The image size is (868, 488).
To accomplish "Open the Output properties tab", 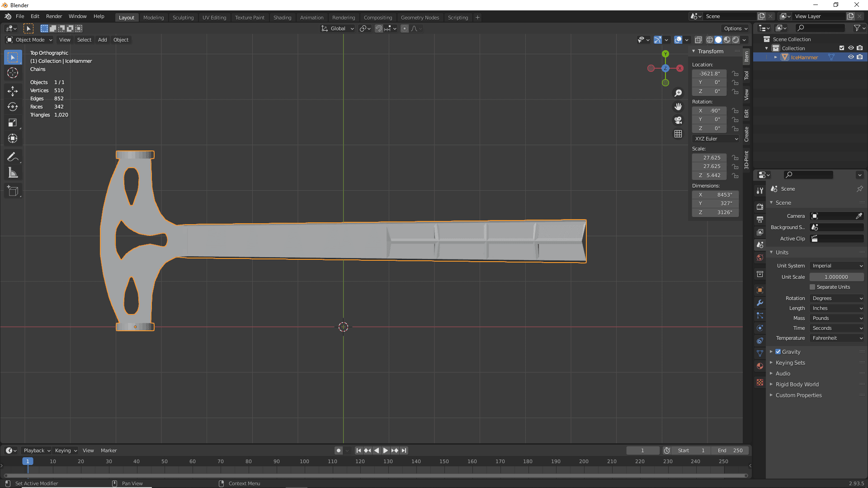I will pos(760,219).
